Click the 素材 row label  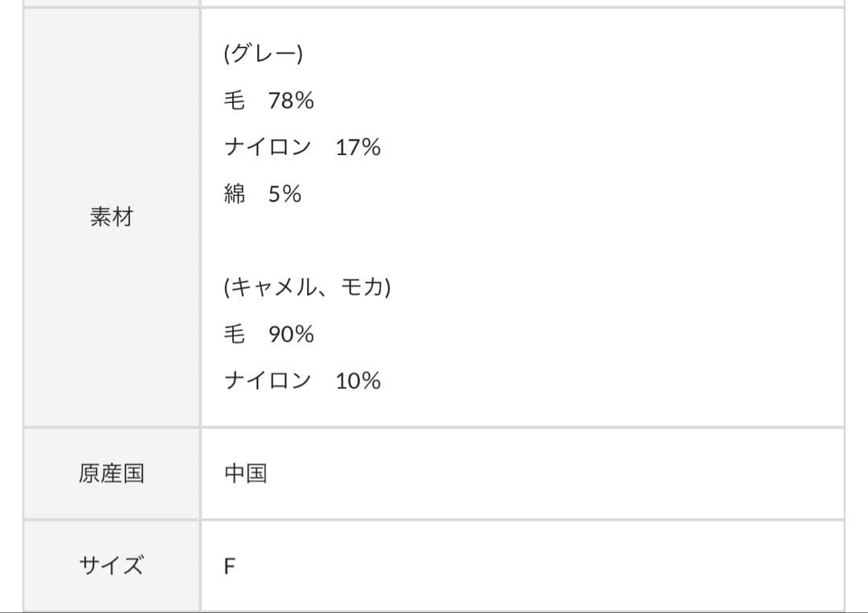point(111,218)
